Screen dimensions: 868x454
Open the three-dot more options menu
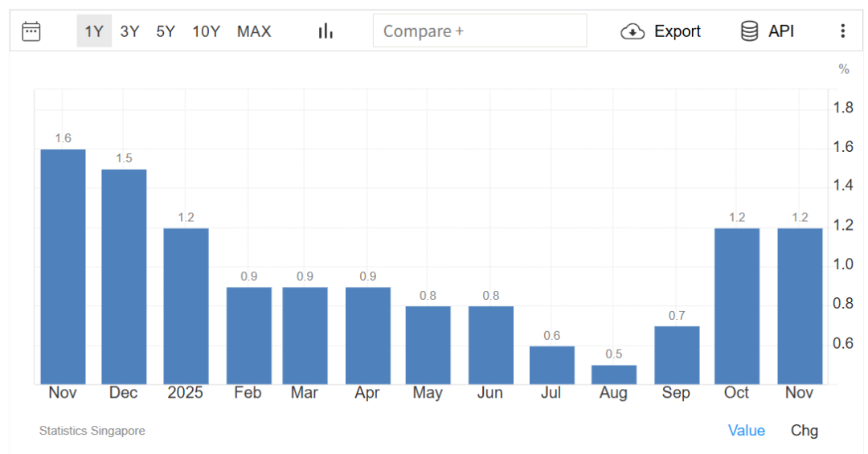[842, 31]
